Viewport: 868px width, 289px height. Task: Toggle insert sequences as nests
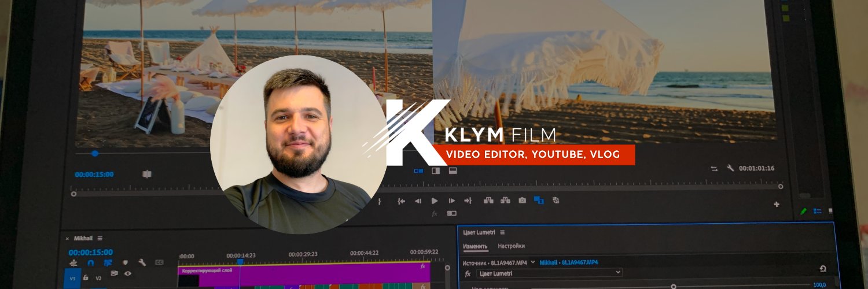73,263
